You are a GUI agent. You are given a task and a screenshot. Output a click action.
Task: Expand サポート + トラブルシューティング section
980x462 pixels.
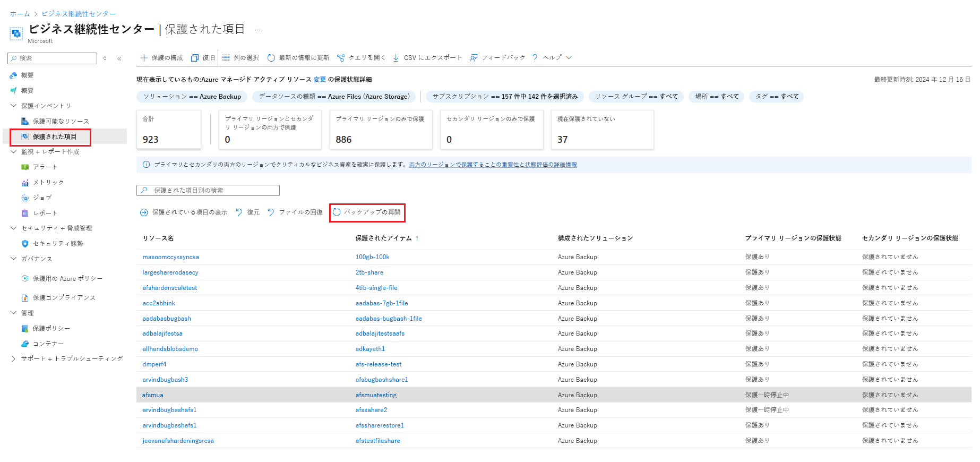tap(14, 359)
